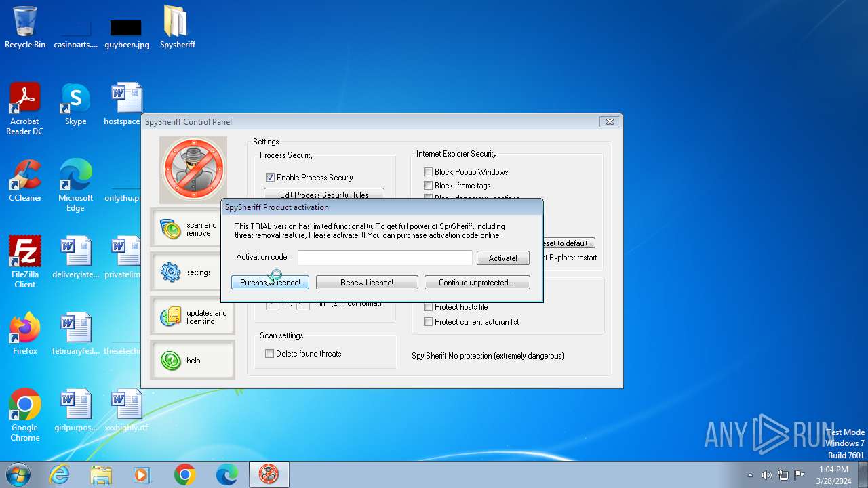Enable Protect hosts file checkbox
This screenshot has height=488, width=868.
click(428, 307)
